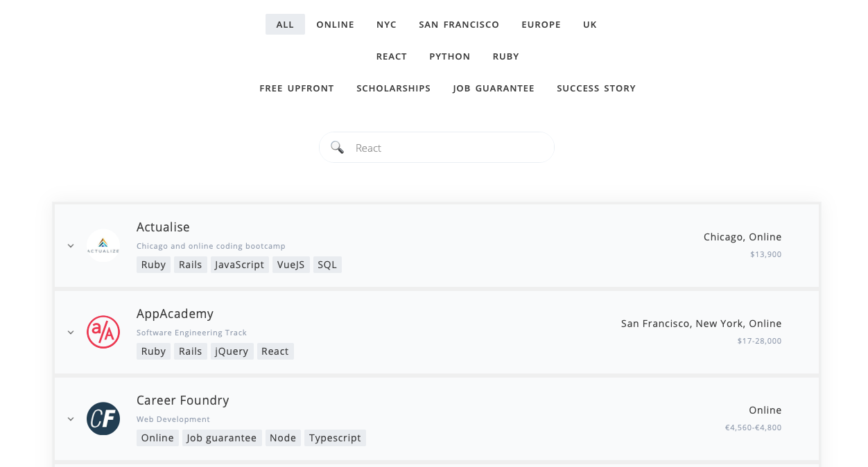Click the Rails tag under Actualise
This screenshot has width=868, height=467.
[x=191, y=265]
